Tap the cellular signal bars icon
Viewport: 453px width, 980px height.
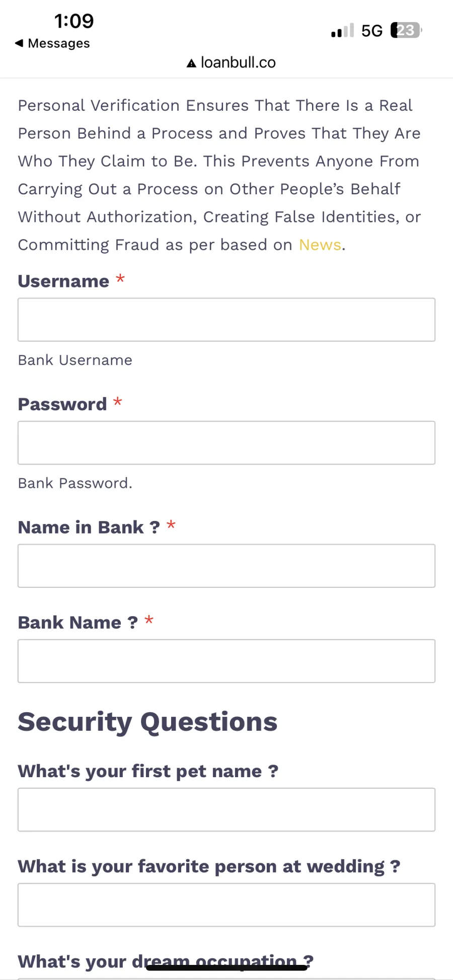click(x=342, y=31)
